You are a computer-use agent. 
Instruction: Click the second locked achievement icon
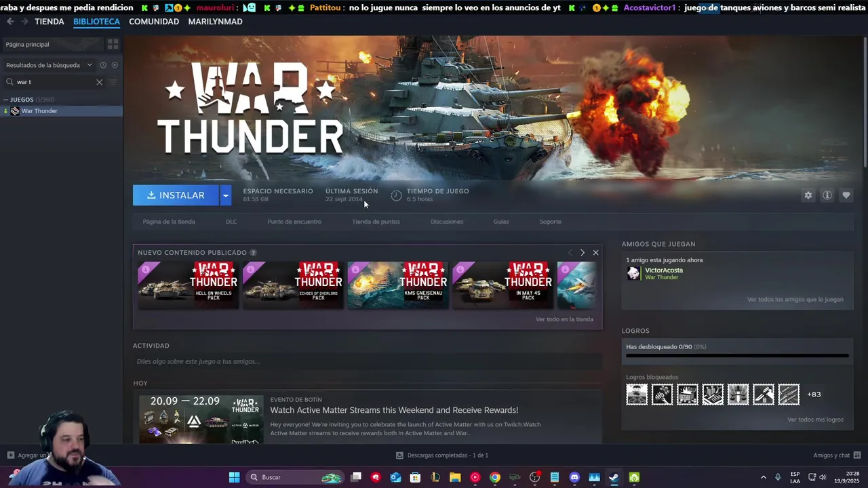click(662, 394)
